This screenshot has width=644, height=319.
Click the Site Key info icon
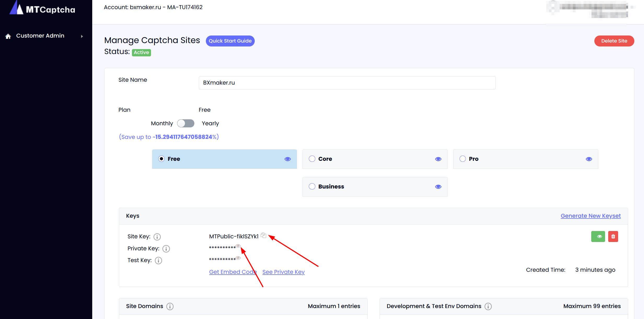click(x=157, y=237)
